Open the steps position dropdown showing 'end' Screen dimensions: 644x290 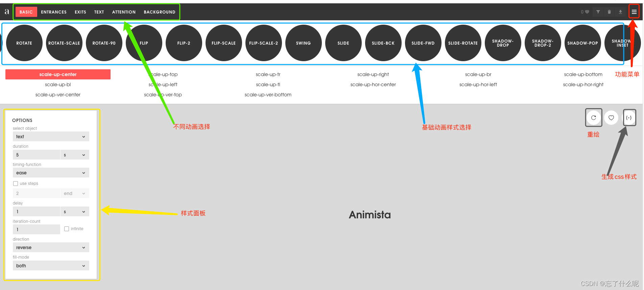click(75, 193)
